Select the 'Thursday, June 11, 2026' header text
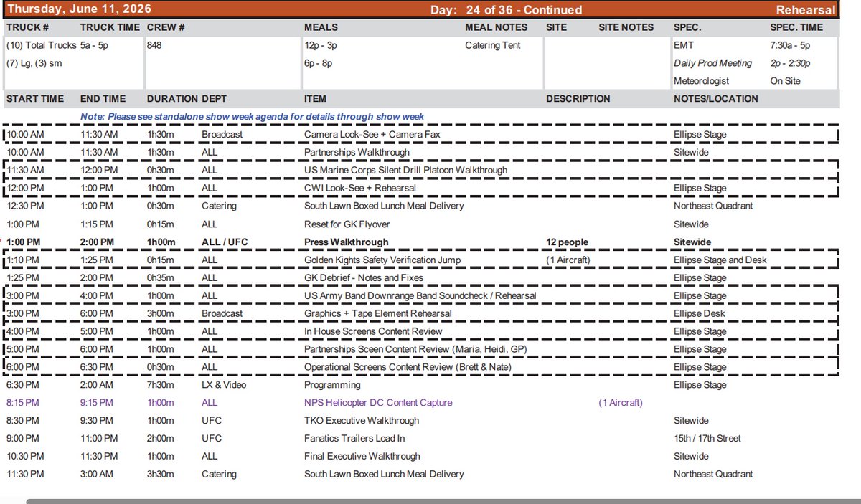 [x=80, y=9]
